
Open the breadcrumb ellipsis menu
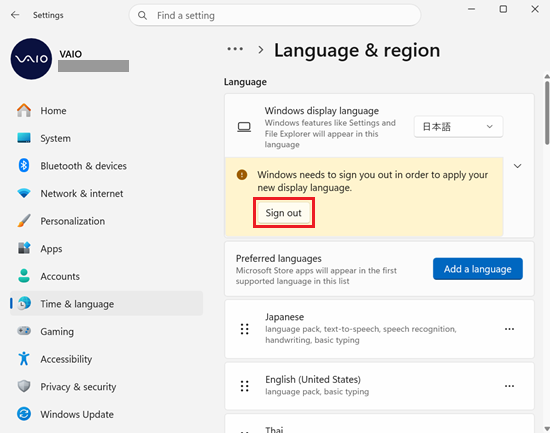point(235,49)
